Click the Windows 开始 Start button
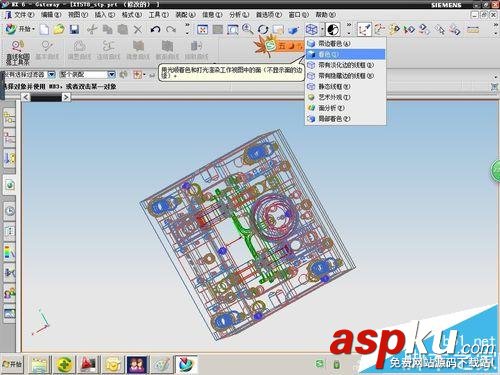Screen dimensions: 500x375 point(12,364)
